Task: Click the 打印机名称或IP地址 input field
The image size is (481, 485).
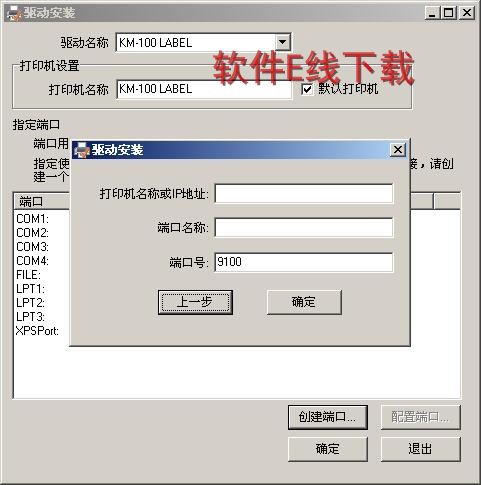Action: pyautogui.click(x=304, y=193)
